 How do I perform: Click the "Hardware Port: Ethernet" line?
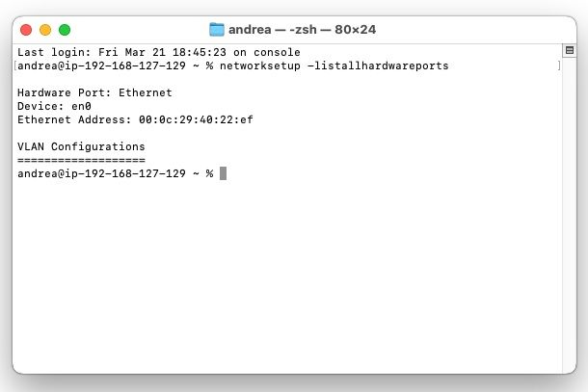94,92
